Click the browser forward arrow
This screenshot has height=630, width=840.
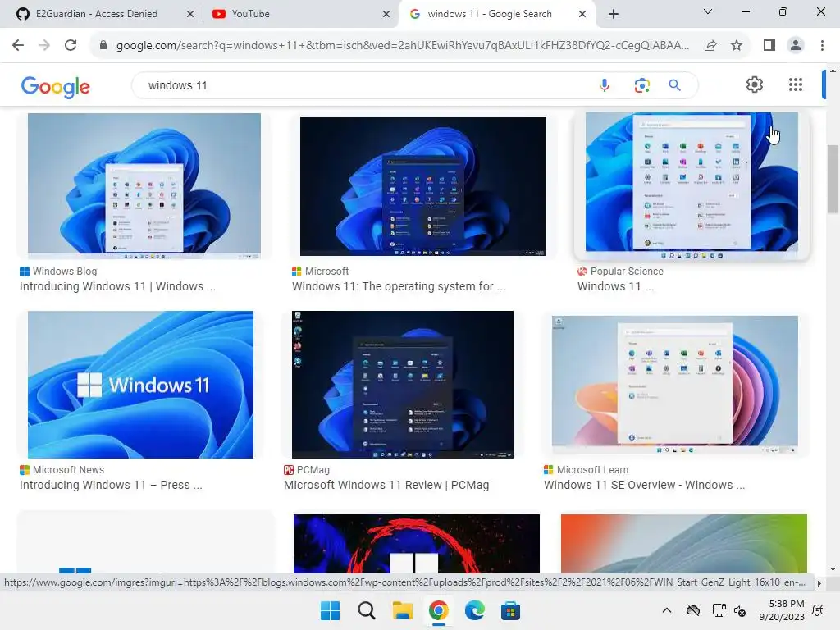click(x=44, y=45)
